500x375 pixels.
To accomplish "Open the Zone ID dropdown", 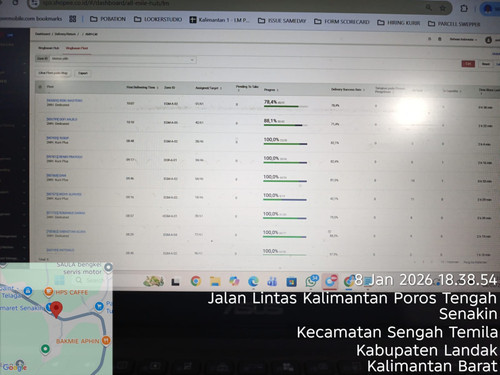I will coord(123,59).
